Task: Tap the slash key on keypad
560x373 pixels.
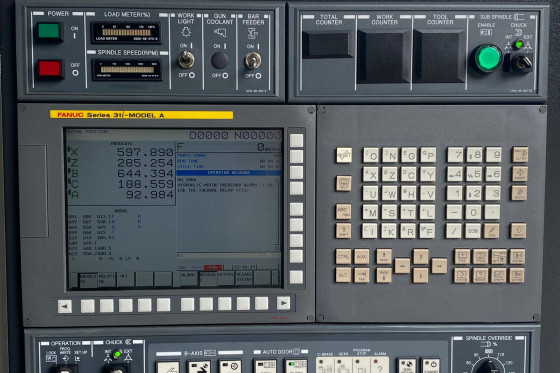Action: click(454, 231)
